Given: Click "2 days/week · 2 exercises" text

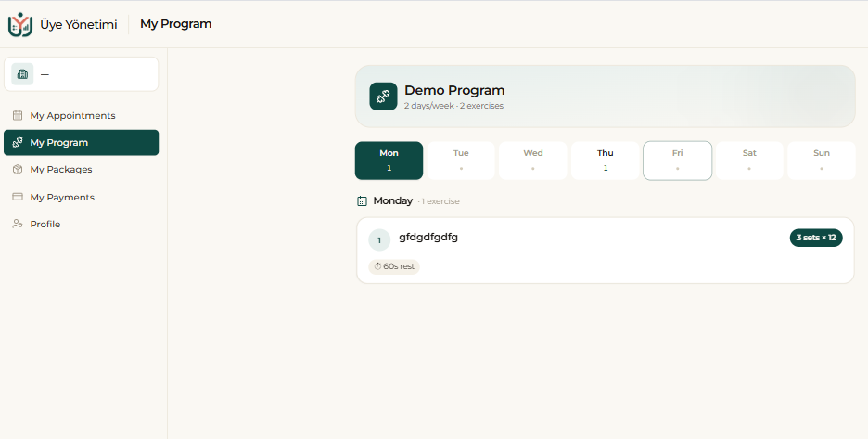Looking at the screenshot, I should click(x=453, y=106).
